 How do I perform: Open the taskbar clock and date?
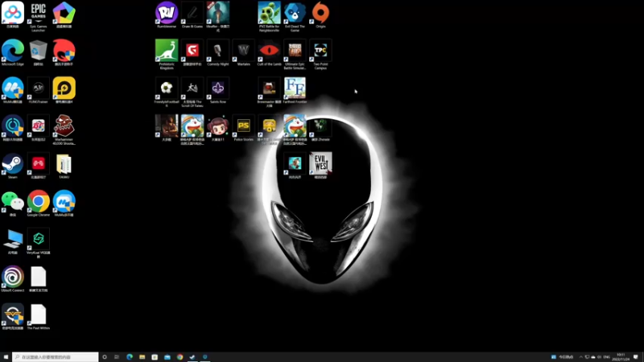click(x=621, y=357)
